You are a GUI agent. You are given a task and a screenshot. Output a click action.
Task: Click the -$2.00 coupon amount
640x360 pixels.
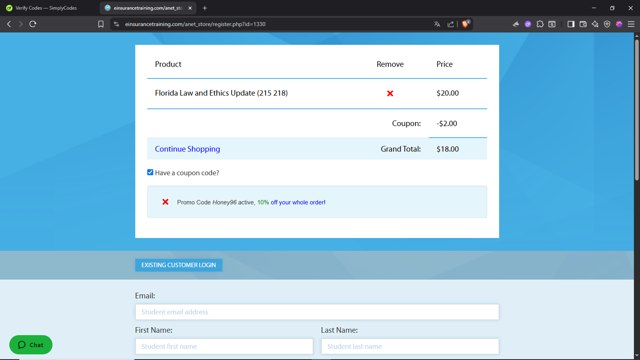(447, 123)
